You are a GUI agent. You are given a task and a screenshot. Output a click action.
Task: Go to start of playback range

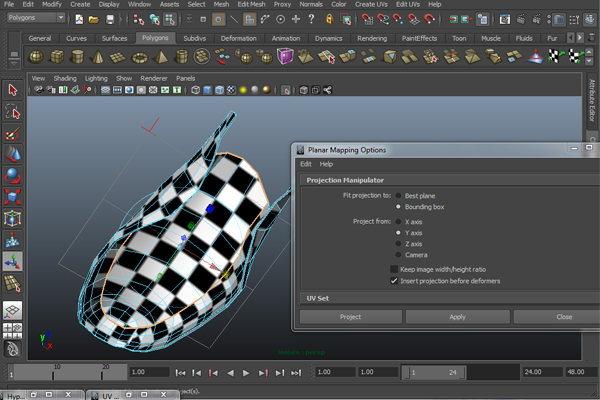click(x=180, y=373)
